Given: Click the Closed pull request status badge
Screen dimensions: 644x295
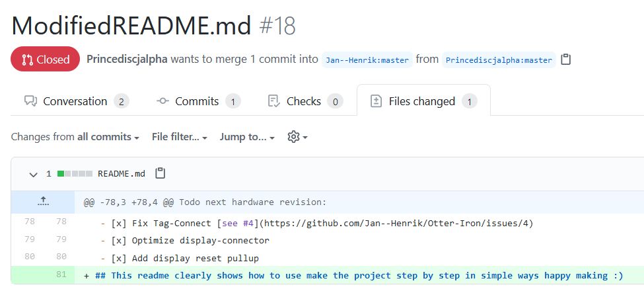Looking at the screenshot, I should point(46,60).
